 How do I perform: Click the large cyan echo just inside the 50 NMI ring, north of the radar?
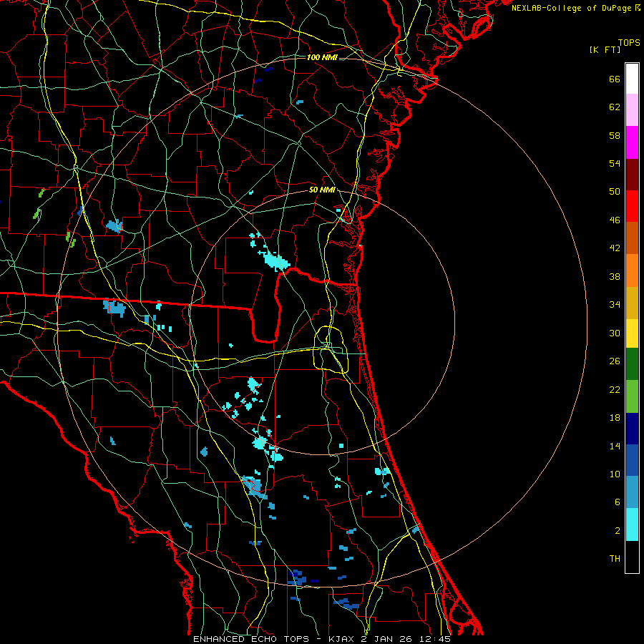pyautogui.click(x=275, y=260)
